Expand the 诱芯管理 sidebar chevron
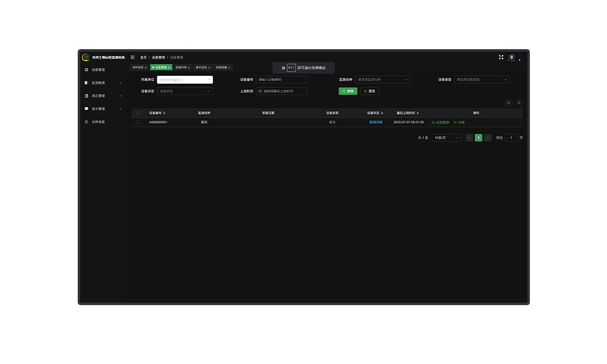The image size is (607, 364). click(120, 96)
